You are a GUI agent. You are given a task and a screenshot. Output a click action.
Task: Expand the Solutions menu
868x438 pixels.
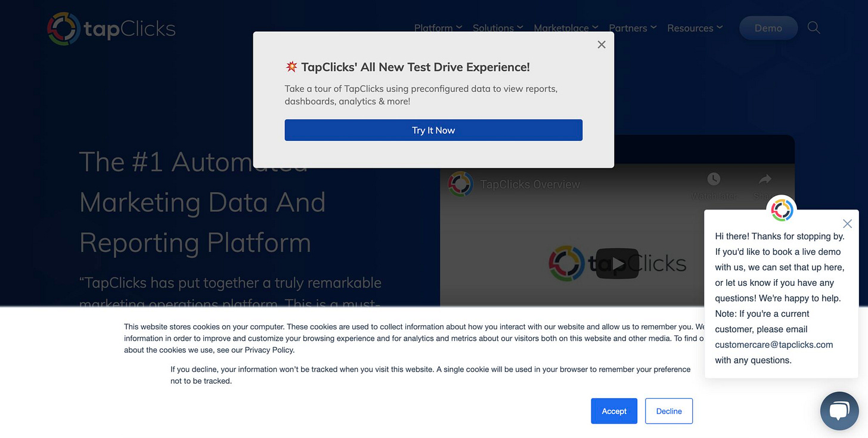coord(498,28)
